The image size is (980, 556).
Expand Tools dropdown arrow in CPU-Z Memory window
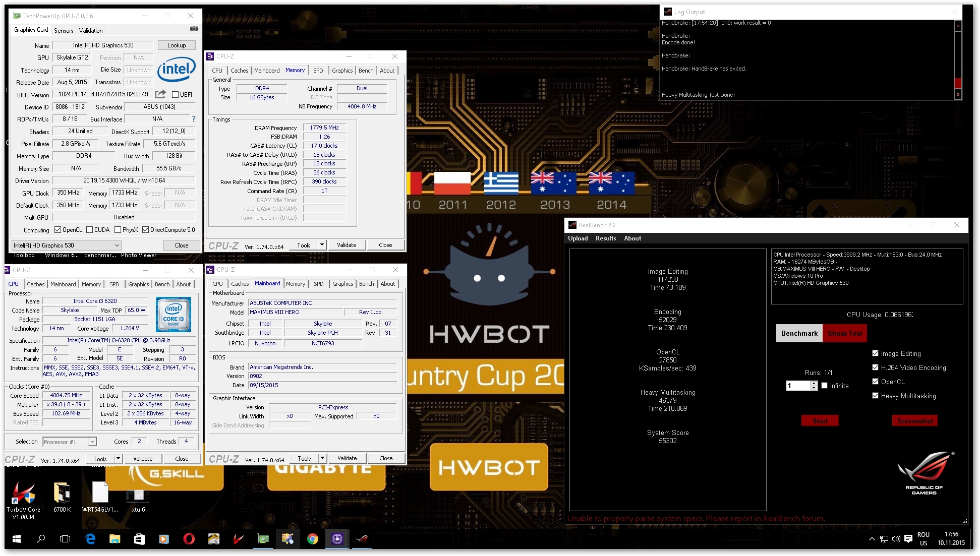tap(322, 245)
